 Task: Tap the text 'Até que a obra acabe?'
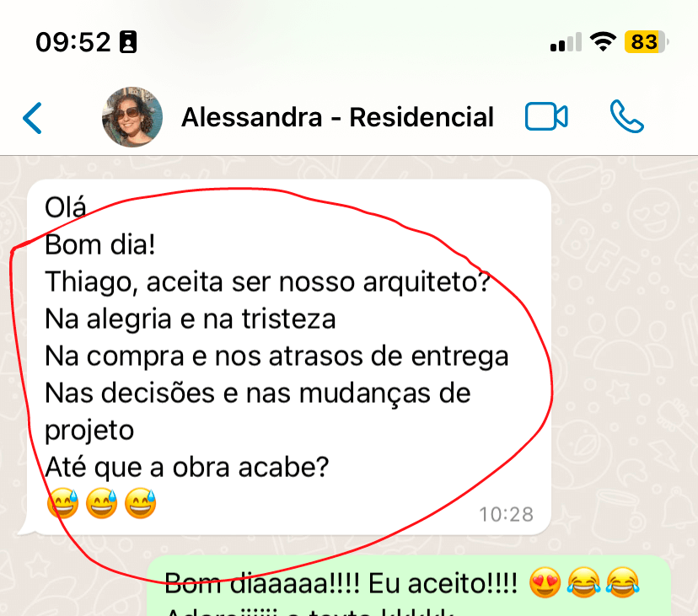(x=187, y=468)
